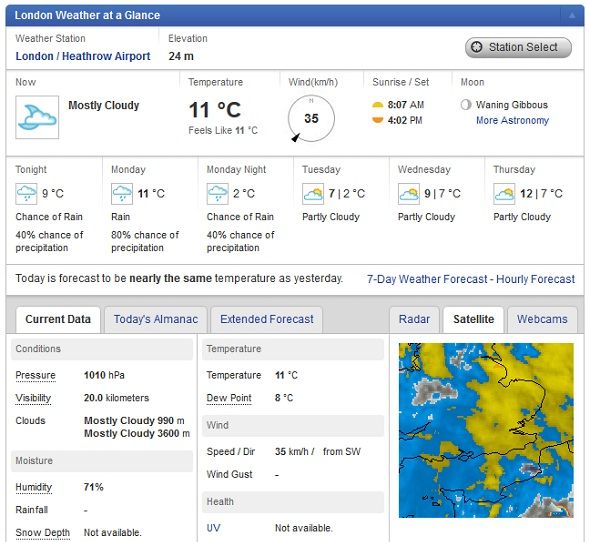Collapse the London Weather at a Glance panel
This screenshot has height=542, width=590.
tap(572, 15)
